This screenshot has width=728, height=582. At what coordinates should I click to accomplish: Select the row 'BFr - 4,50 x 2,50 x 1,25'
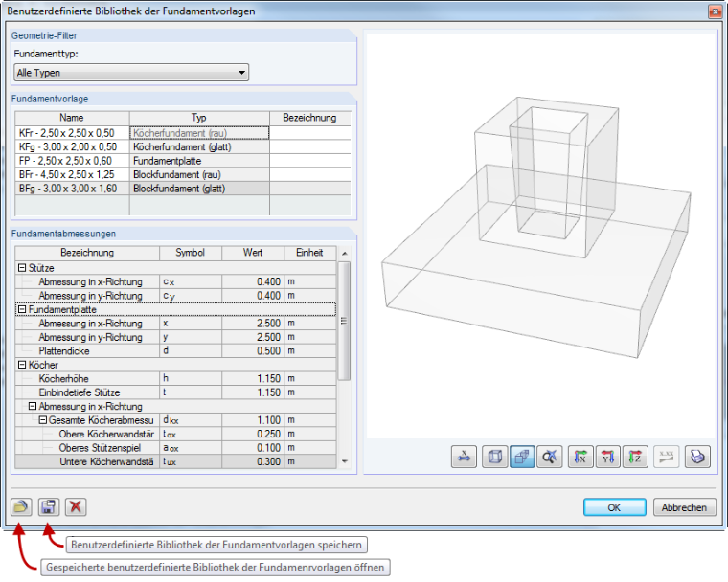pyautogui.click(x=72, y=175)
